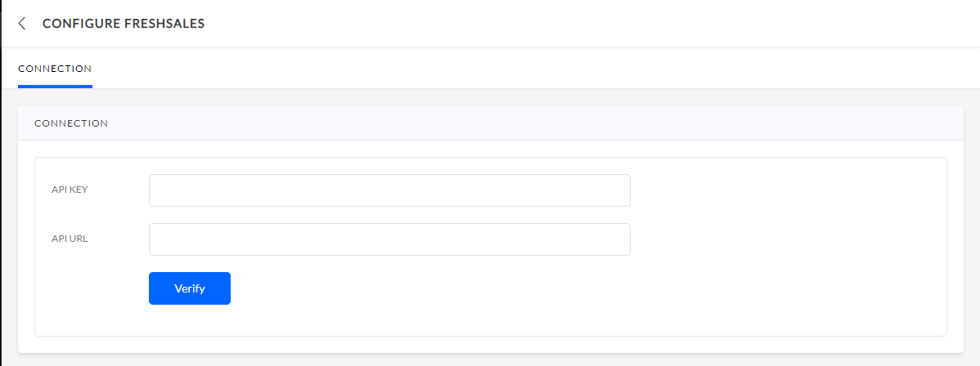Click the API URL label
Screen dimensions: 980x366
click(70, 239)
